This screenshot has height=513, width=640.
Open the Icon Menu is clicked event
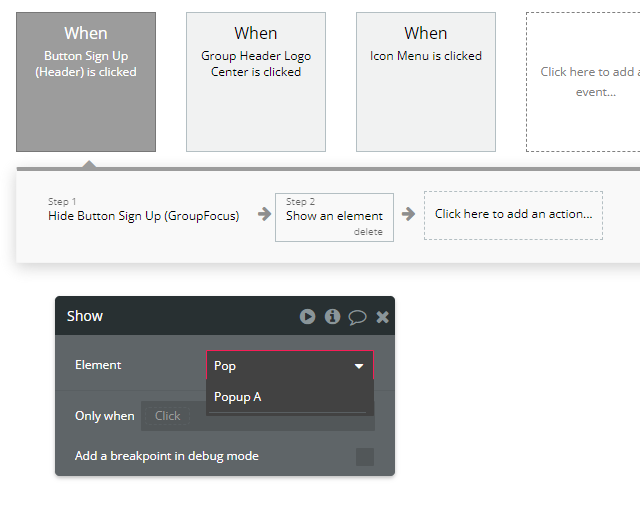pyautogui.click(x=426, y=82)
